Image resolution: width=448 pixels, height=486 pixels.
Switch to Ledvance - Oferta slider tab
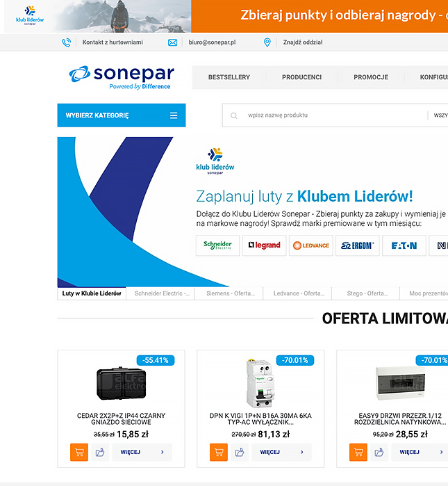[x=297, y=293]
